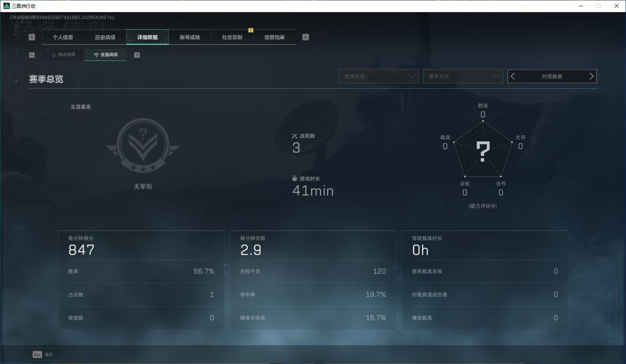Click the 赛季总览 heading

click(x=46, y=79)
